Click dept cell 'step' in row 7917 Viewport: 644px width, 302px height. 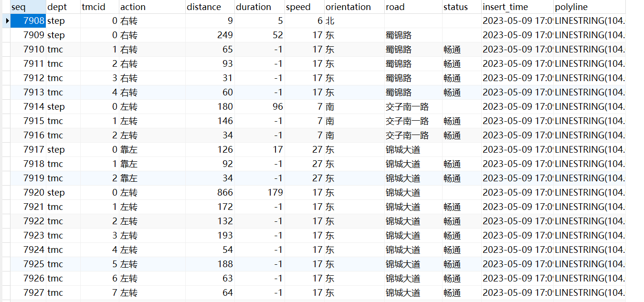[63, 150]
